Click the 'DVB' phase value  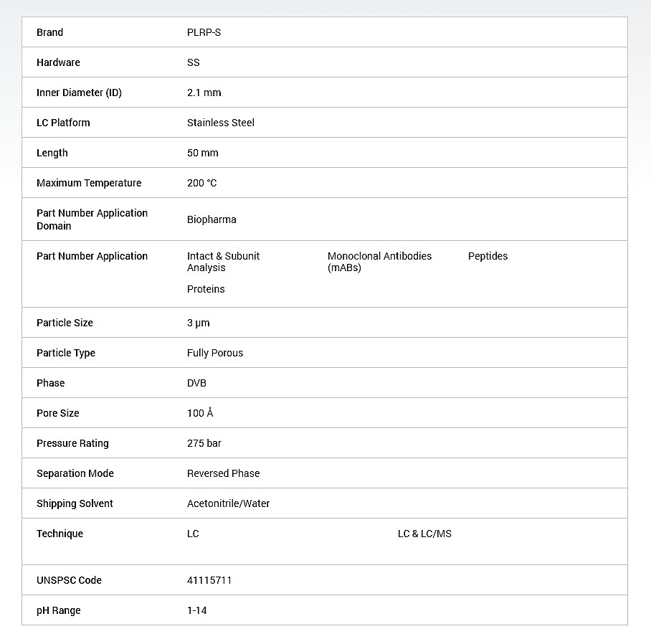[x=196, y=383]
